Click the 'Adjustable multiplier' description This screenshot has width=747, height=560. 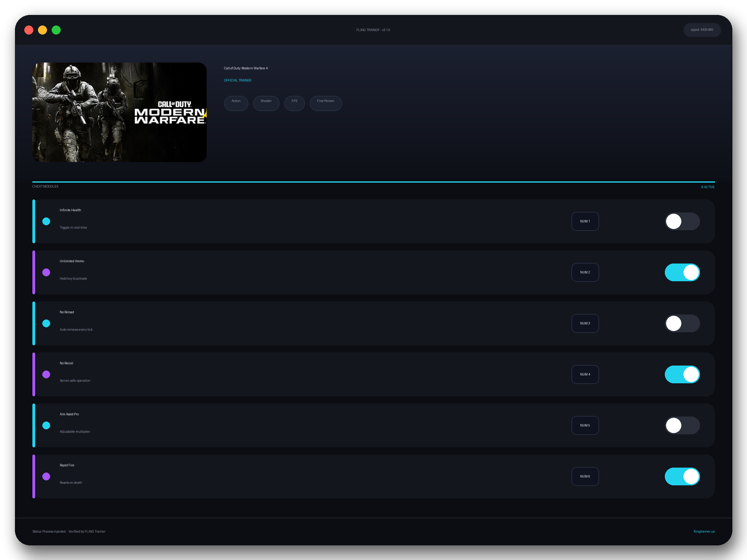[x=75, y=432]
